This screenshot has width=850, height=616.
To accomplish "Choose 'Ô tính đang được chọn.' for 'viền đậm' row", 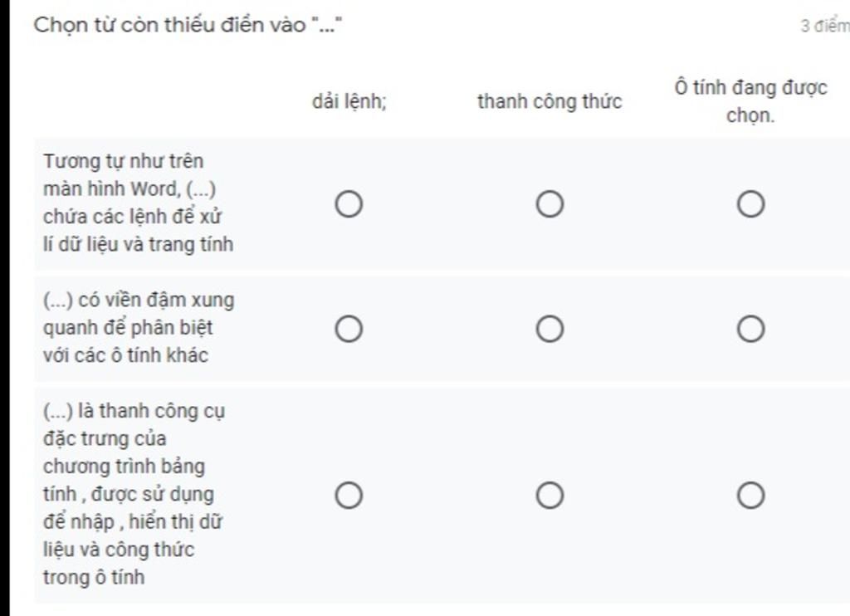I will click(750, 330).
